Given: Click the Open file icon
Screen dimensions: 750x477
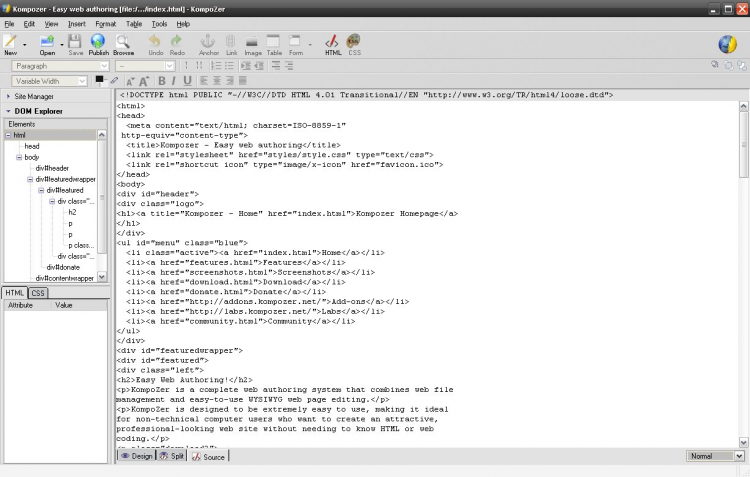Looking at the screenshot, I should 47,42.
